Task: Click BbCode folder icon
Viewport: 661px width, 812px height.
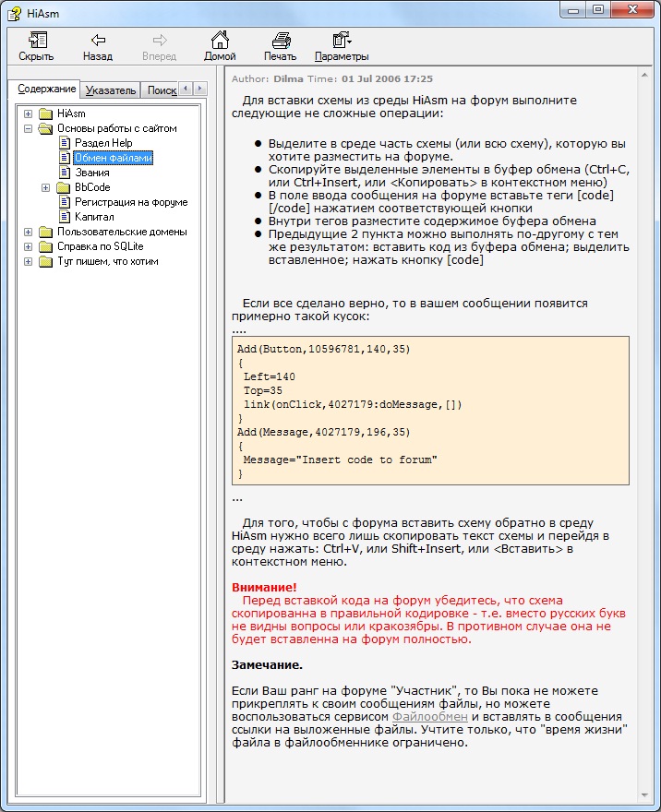Action: 63,187
